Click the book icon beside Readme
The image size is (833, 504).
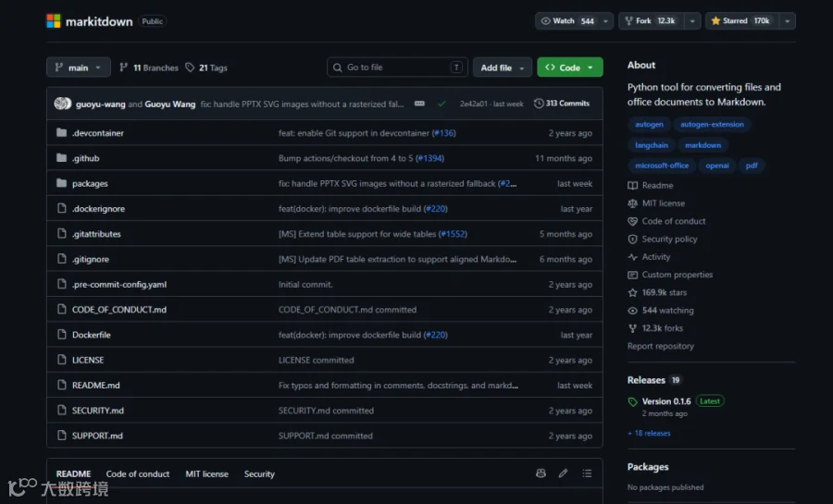click(x=633, y=186)
